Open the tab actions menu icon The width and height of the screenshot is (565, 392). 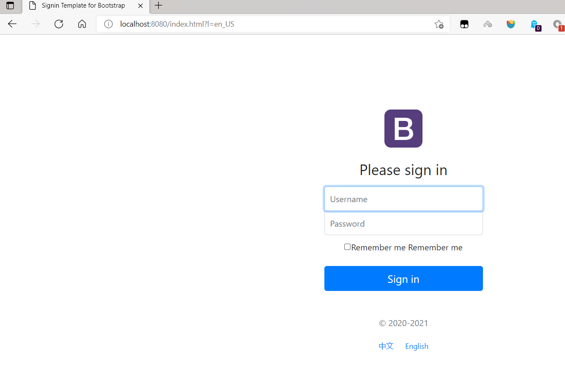(x=10, y=5)
